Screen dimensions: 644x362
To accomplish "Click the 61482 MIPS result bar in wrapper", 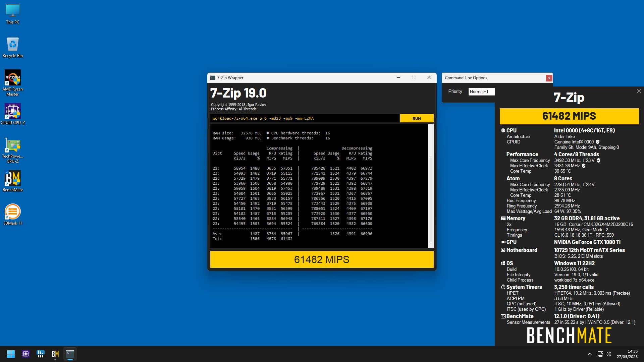I will (322, 259).
